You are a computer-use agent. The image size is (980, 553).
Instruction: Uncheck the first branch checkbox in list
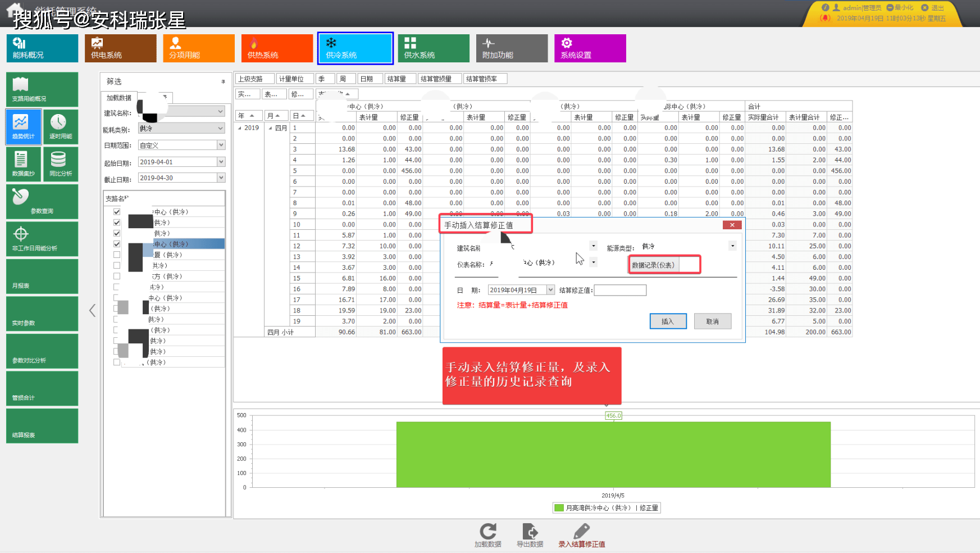117,212
